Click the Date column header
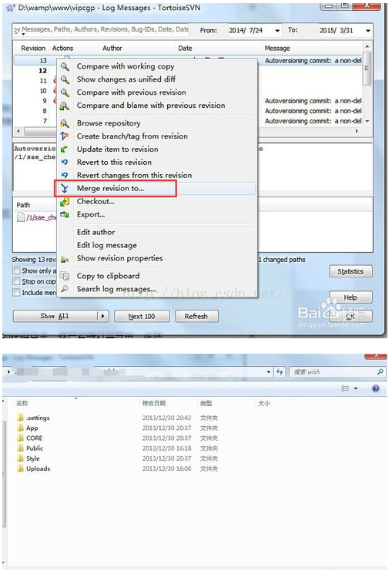The width and height of the screenshot is (392, 571). 218,48
